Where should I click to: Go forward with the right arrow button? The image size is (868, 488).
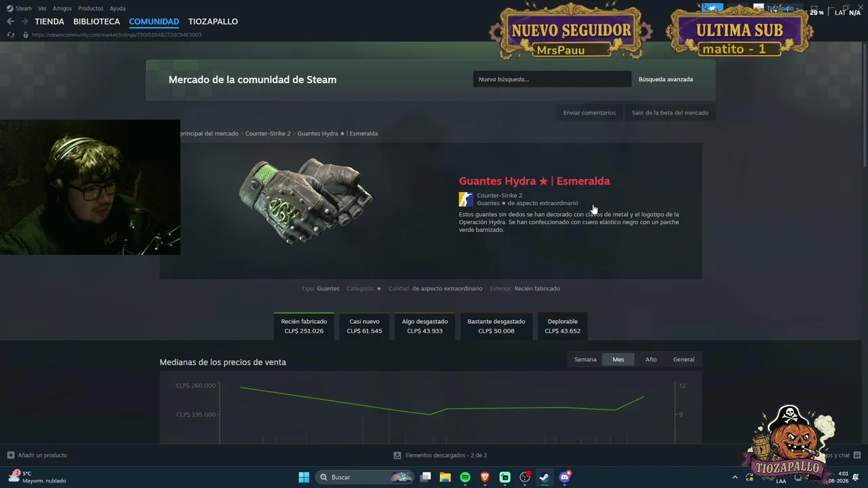pos(25,22)
